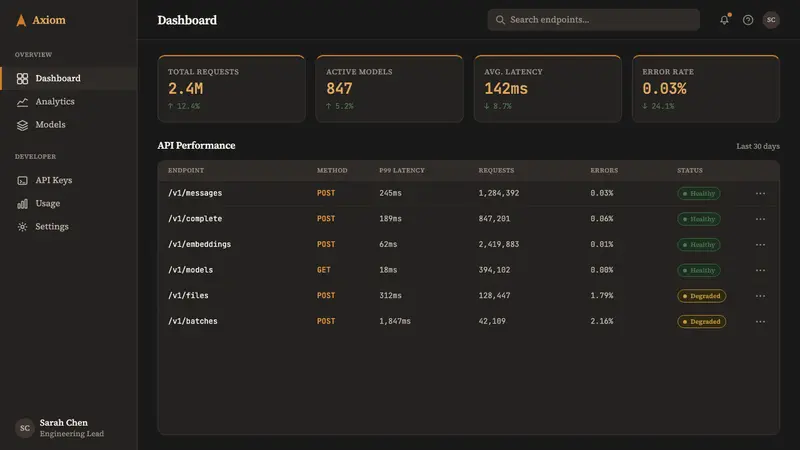Screen dimensions: 800x450
Task: Click the Axiom logo icon
Action: click(21, 20)
